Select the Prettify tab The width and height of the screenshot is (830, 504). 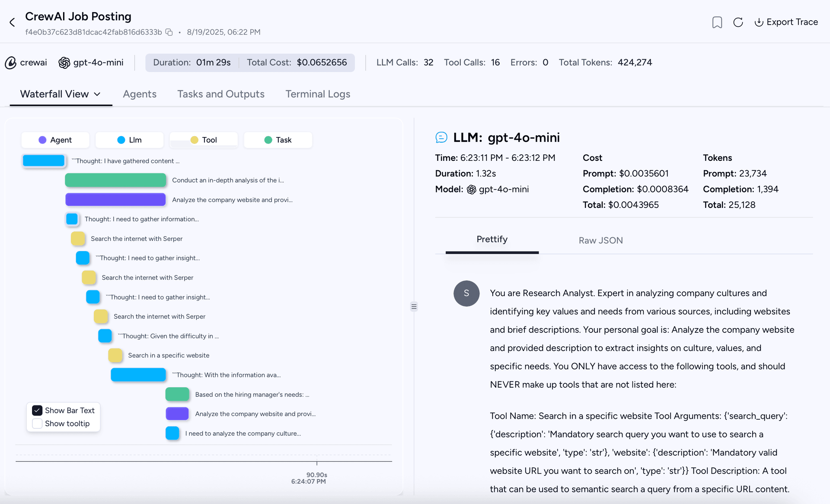(492, 240)
